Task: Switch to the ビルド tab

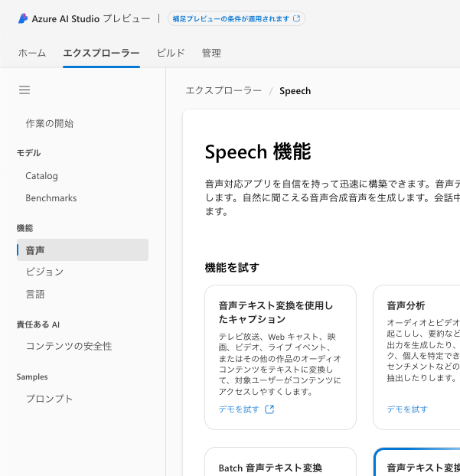Action: (171, 53)
